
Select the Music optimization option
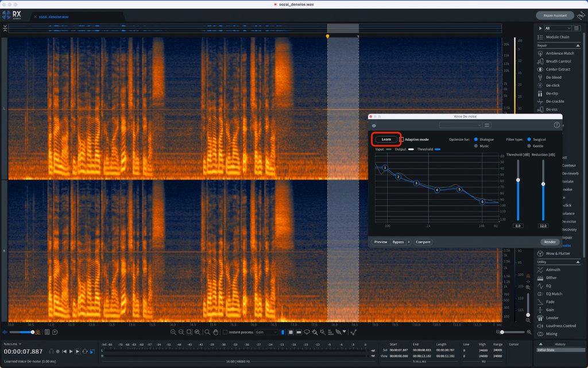pyautogui.click(x=475, y=146)
